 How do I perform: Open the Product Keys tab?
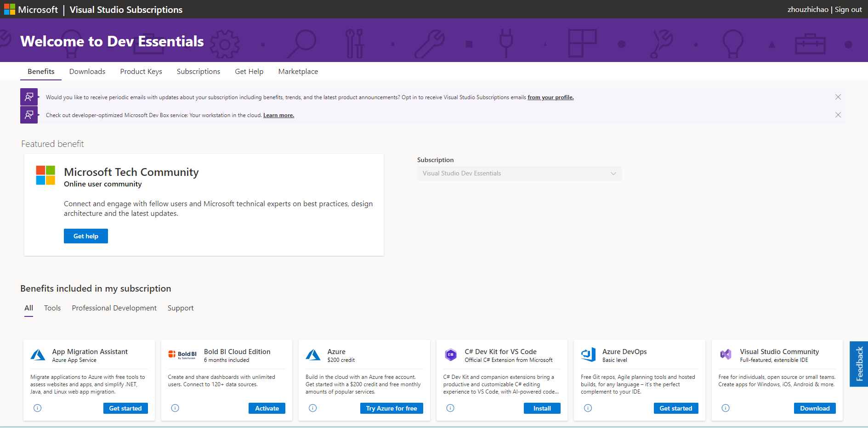point(141,72)
